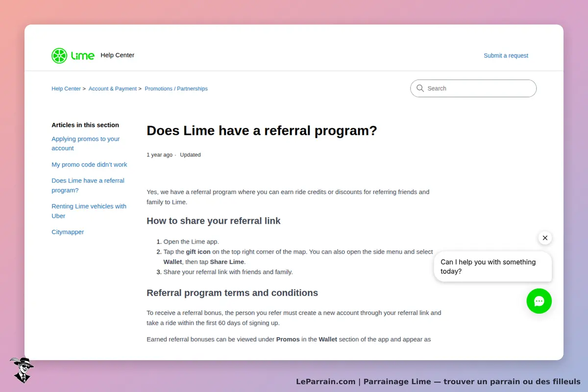Dismiss the chat prompt with X
The height and width of the screenshot is (392, 588).
point(545,238)
